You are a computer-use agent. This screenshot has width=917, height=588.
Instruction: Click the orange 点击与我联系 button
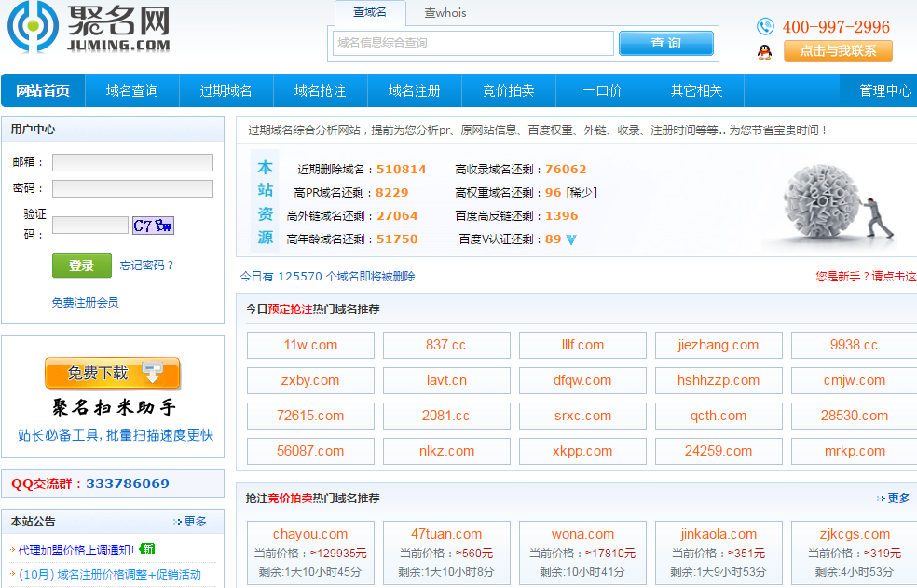click(x=838, y=51)
